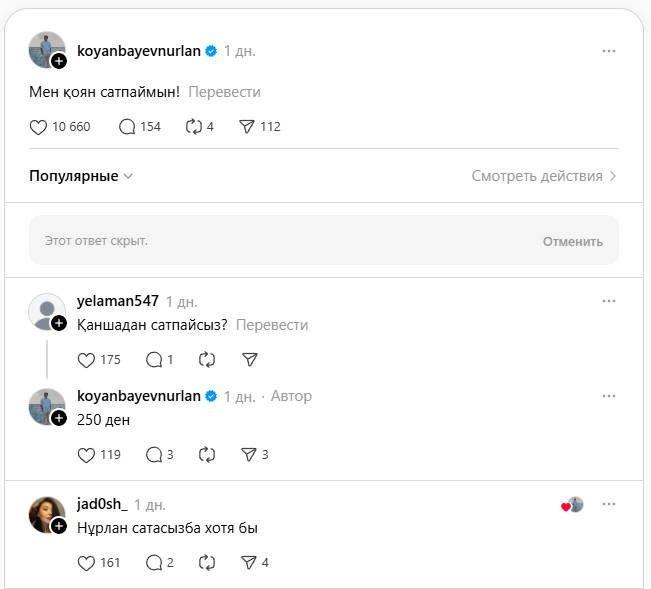
Task: Repost the '250 ден' reply
Action: click(x=207, y=454)
